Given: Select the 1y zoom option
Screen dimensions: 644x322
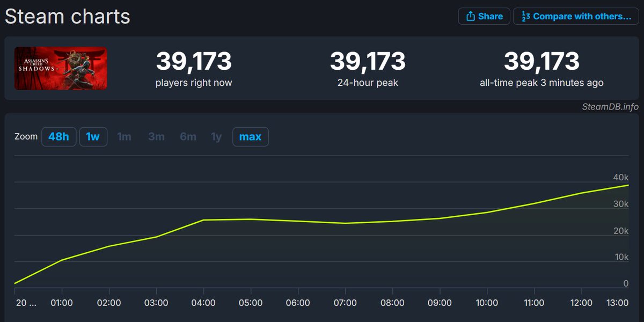Looking at the screenshot, I should point(216,136).
